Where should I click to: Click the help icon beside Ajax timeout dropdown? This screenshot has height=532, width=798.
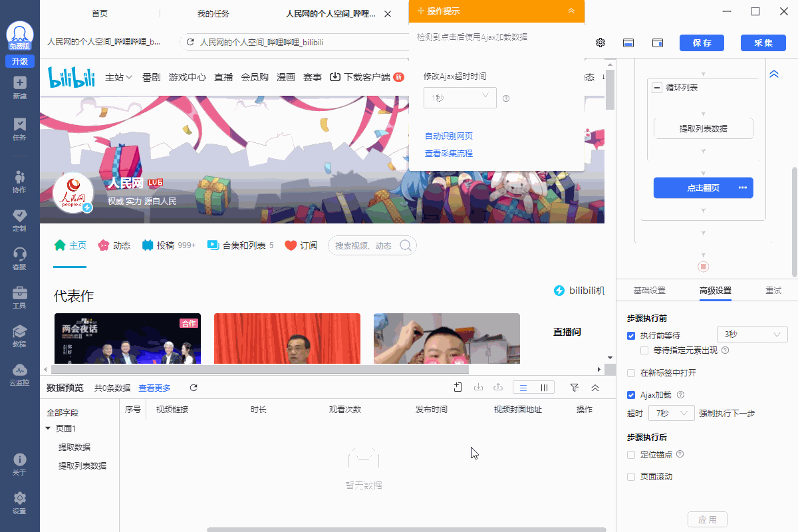click(x=506, y=98)
